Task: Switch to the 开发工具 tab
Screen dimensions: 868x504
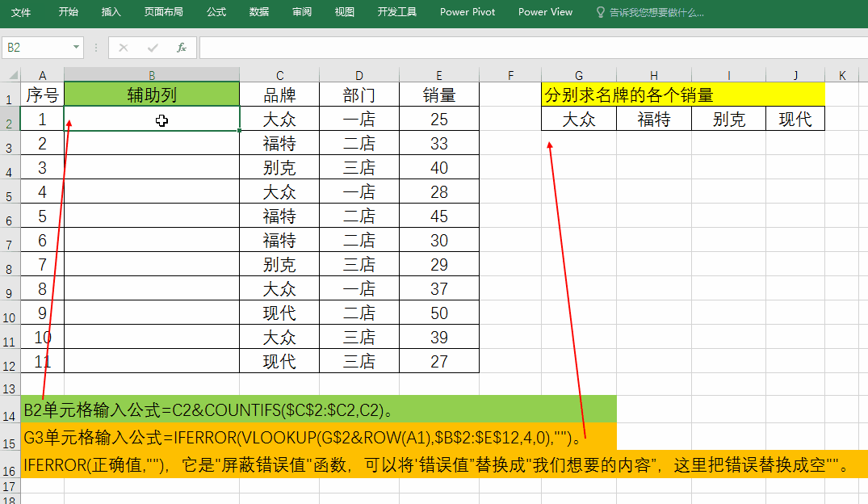Action: (397, 12)
